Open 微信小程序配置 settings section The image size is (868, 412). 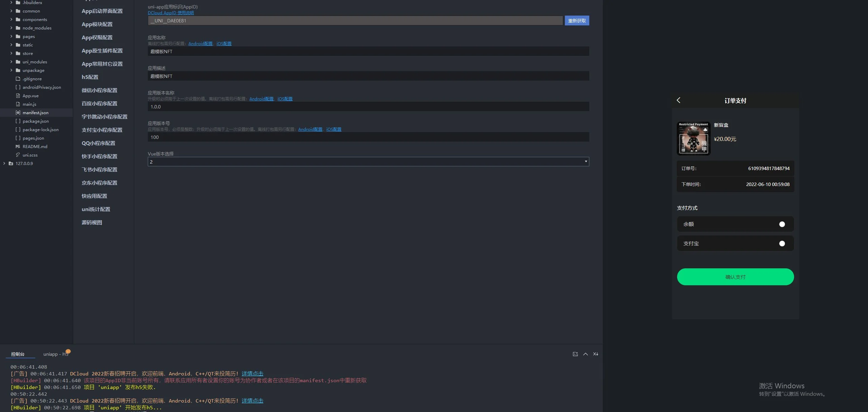point(99,90)
